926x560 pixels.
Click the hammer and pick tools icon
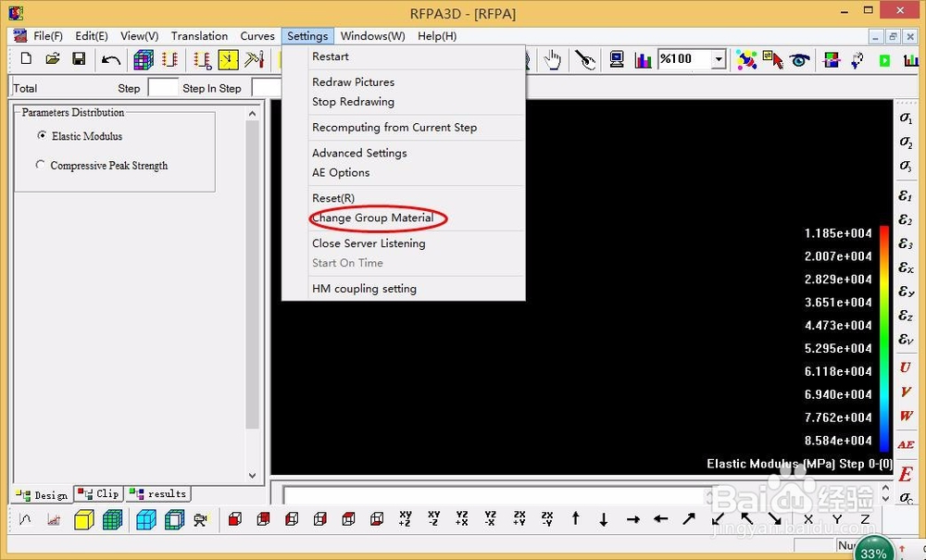point(255,59)
